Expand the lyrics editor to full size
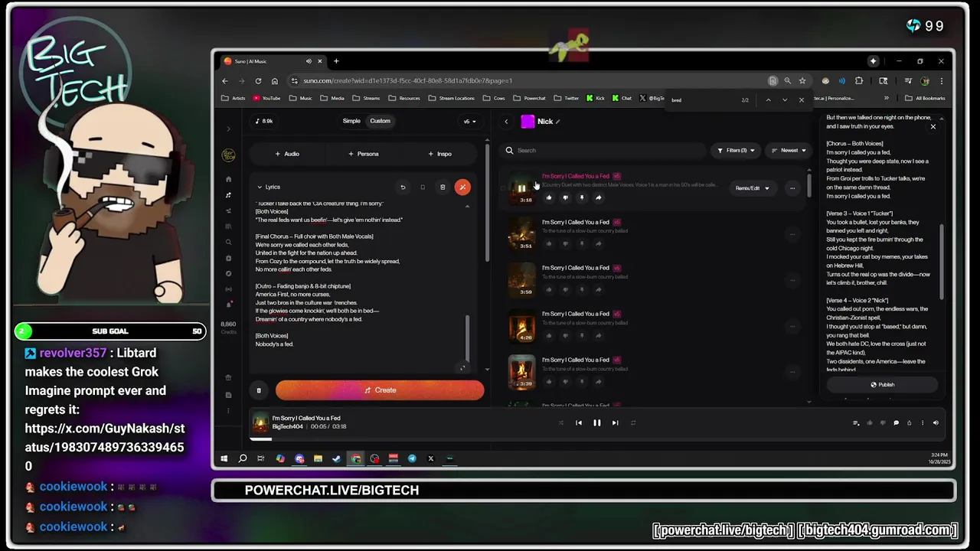Image resolution: width=980 pixels, height=551 pixels. [x=462, y=368]
